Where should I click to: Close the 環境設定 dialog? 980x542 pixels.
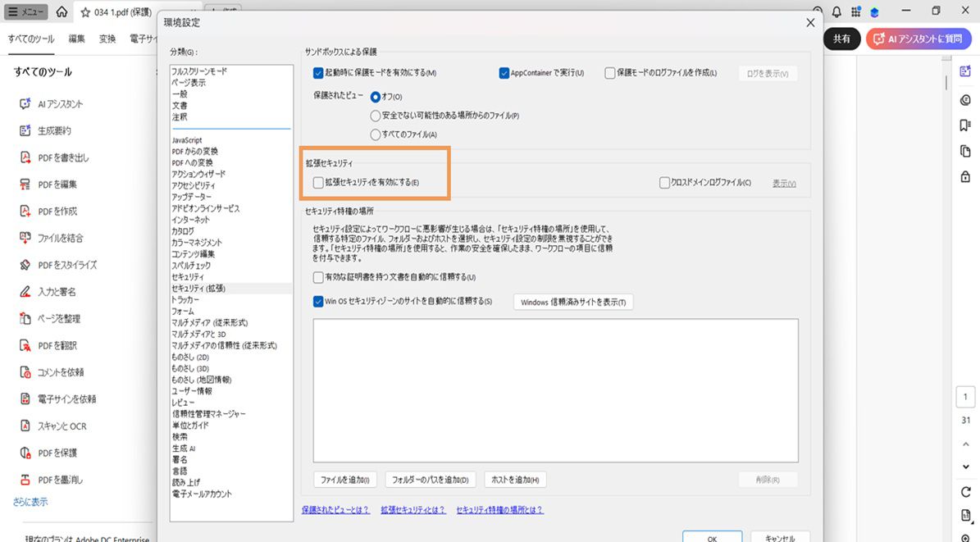[810, 22]
